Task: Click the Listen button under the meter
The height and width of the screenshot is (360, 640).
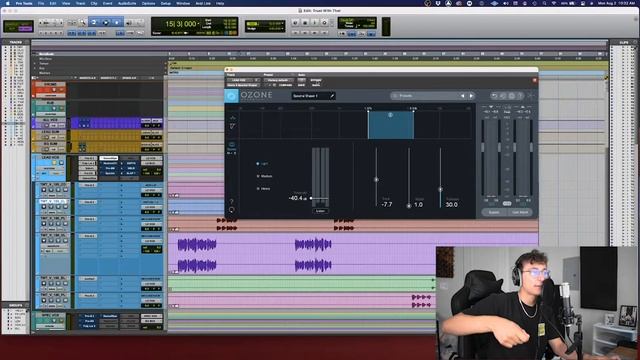Action: 320,211
